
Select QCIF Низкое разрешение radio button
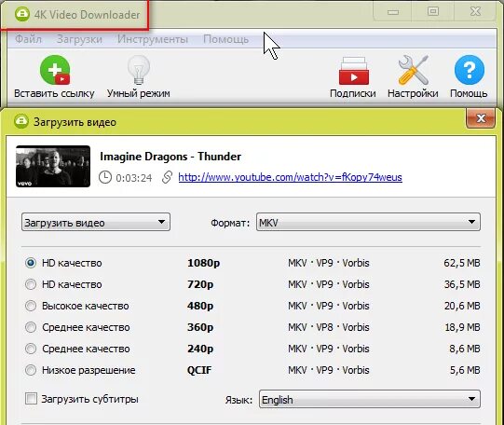31,370
